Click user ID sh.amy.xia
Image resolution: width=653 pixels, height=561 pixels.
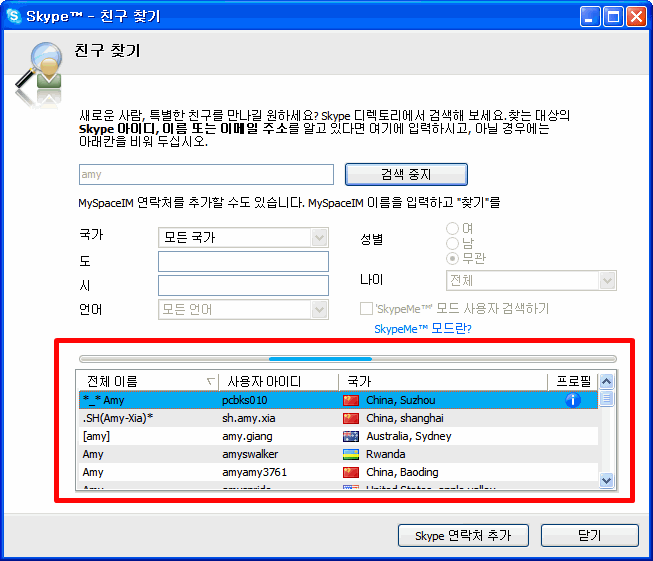click(249, 418)
